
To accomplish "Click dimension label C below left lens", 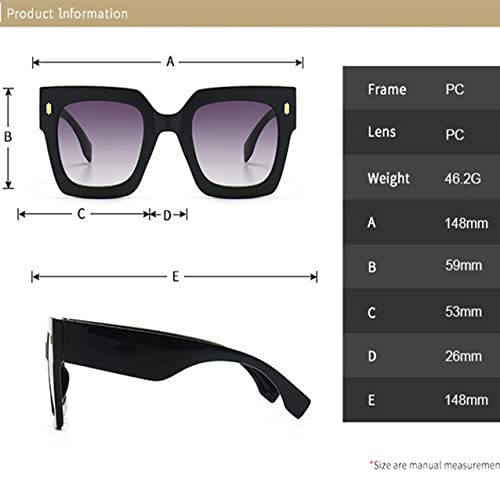I will coord(81,214).
